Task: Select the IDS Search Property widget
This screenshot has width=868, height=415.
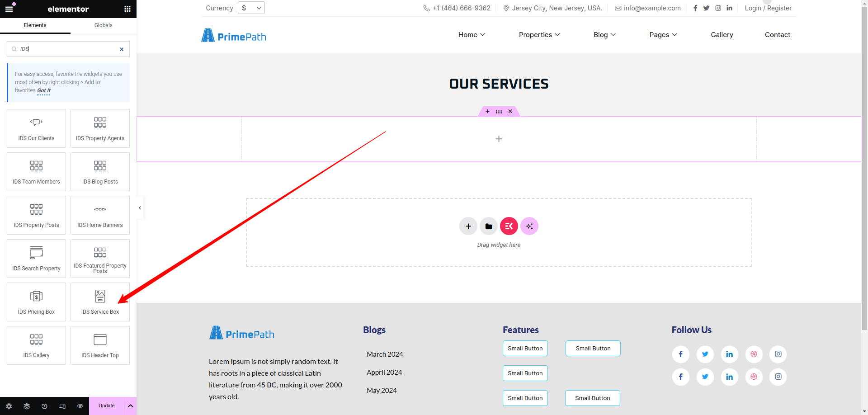Action: (x=36, y=259)
